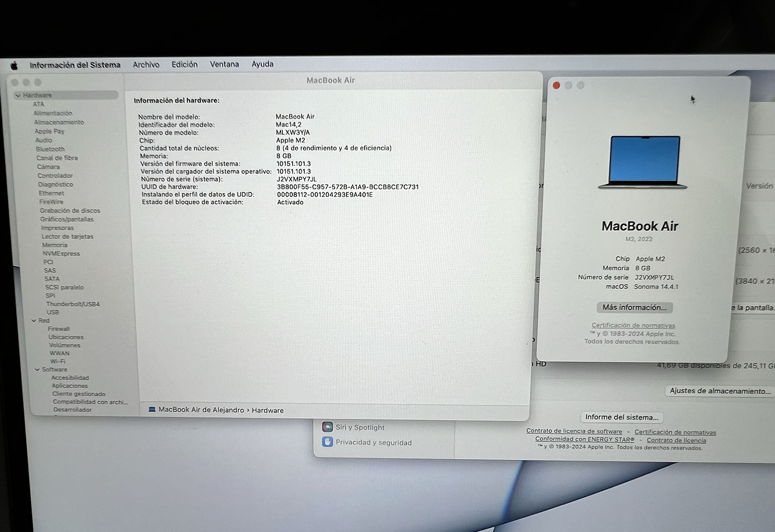Open Contrato de licencia de software link
This screenshot has width=775, height=532.
(574, 431)
